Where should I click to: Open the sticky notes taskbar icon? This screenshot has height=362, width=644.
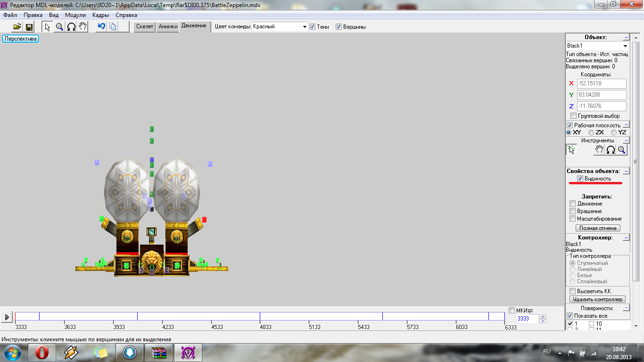pos(100,353)
